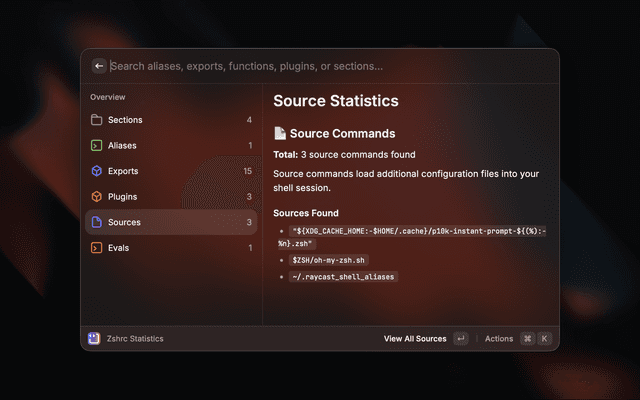Select the Exports count of 15

click(247, 171)
